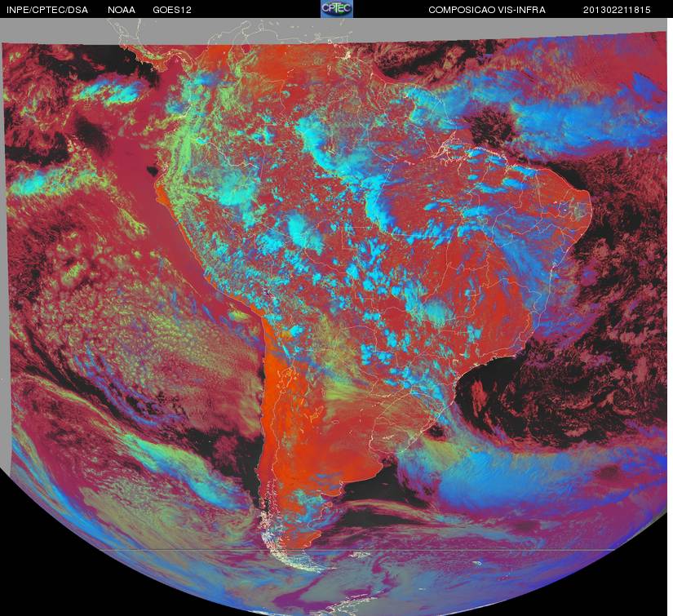Click the INPE/CPTEC/DSA header text
The width and height of the screenshot is (673, 616).
click(x=47, y=10)
